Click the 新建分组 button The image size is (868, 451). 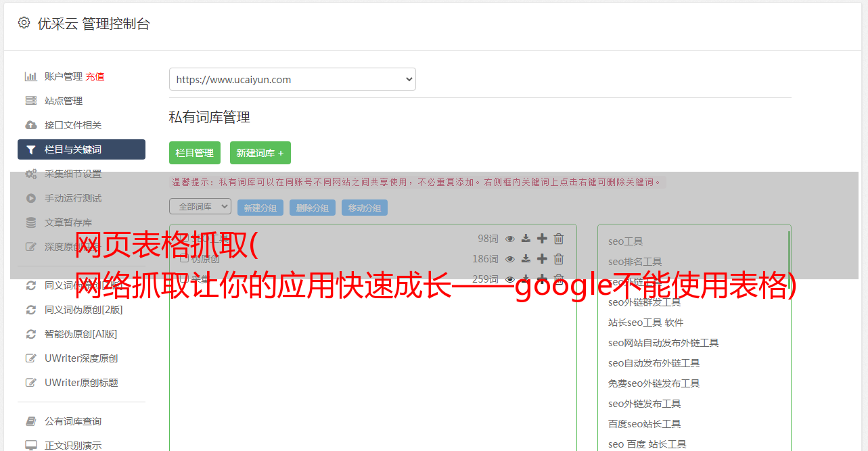pyautogui.click(x=260, y=208)
